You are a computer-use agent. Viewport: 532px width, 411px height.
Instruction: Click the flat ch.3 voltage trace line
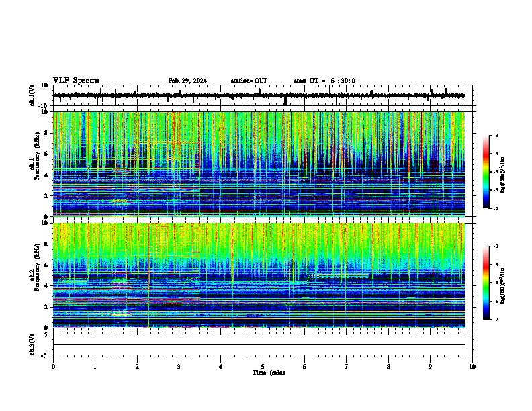tap(259, 345)
